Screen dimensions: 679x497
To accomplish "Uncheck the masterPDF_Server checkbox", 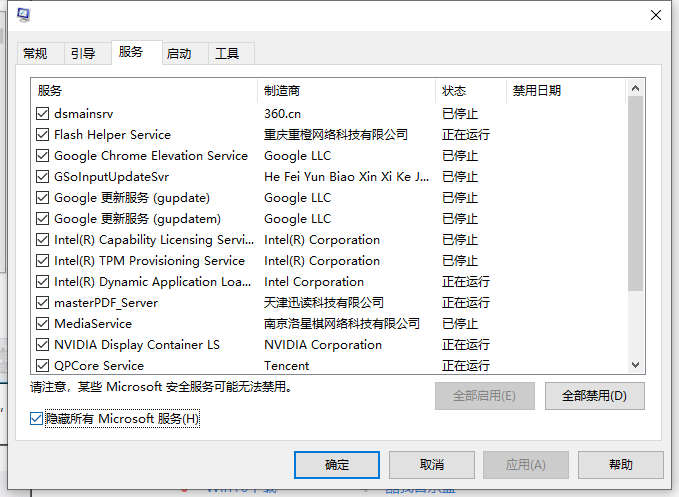I will [42, 303].
